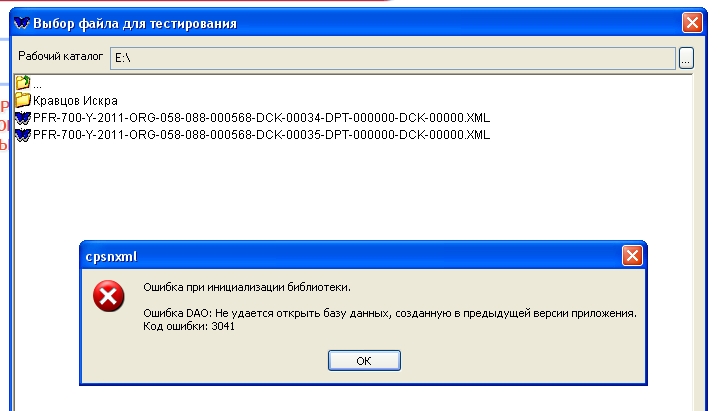Click the Рабочий каталог label
Image resolution: width=722 pixels, height=411 pixels.
(x=60, y=57)
